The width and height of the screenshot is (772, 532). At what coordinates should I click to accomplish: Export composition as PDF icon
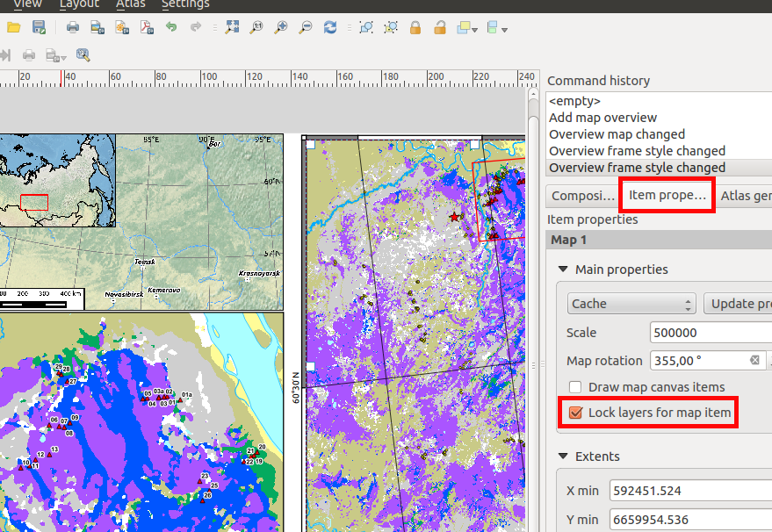[146, 28]
